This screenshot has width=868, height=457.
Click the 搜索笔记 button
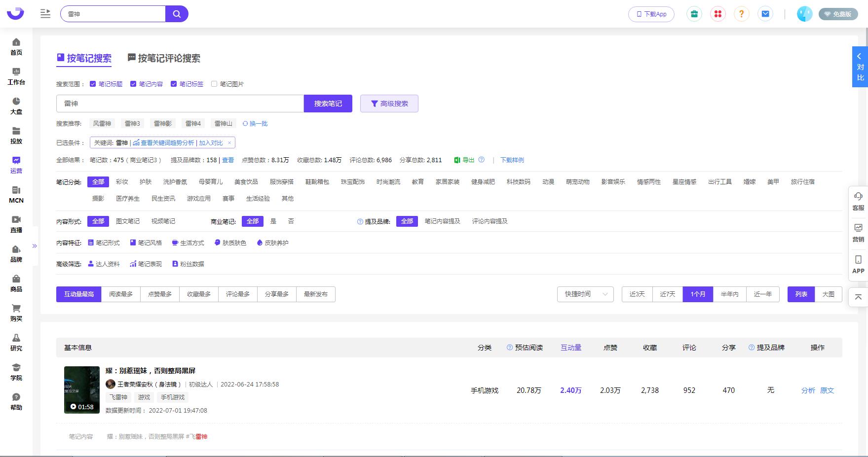(328, 104)
